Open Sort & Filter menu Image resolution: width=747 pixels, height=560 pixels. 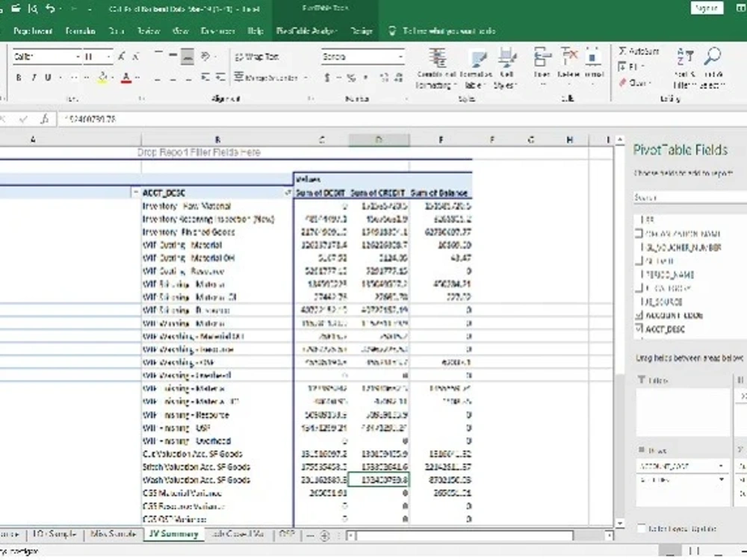685,68
